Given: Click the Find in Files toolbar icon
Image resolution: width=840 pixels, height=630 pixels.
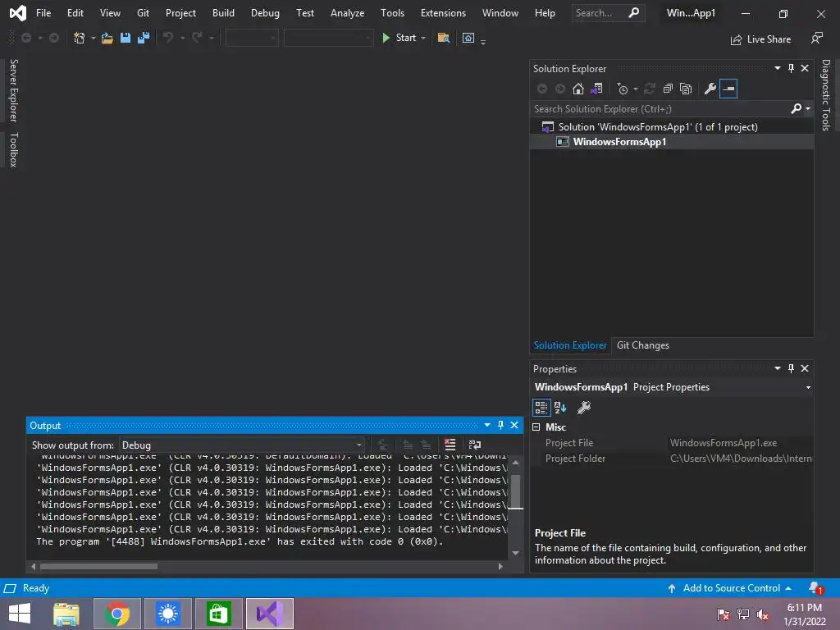Looking at the screenshot, I should coord(444,38).
